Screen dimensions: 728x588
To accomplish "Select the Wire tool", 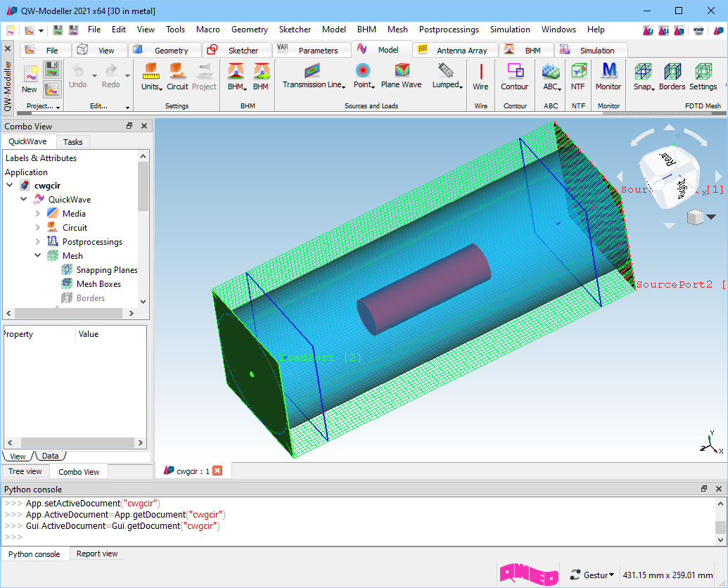I will (480, 77).
